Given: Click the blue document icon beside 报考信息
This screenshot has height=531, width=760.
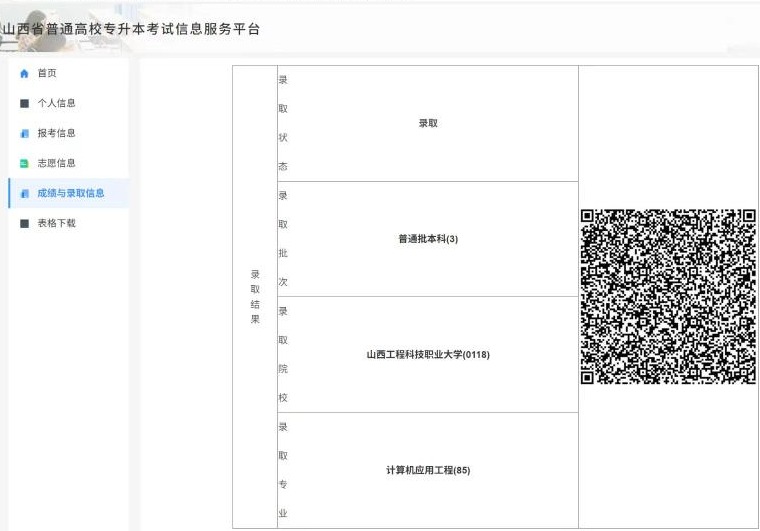Looking at the screenshot, I should tap(24, 133).
